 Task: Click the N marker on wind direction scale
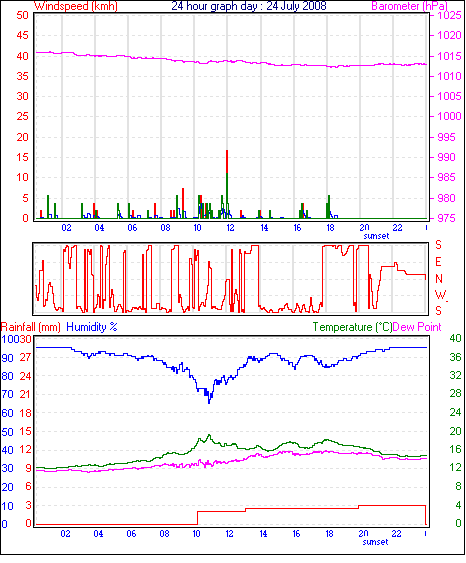[x=439, y=279]
